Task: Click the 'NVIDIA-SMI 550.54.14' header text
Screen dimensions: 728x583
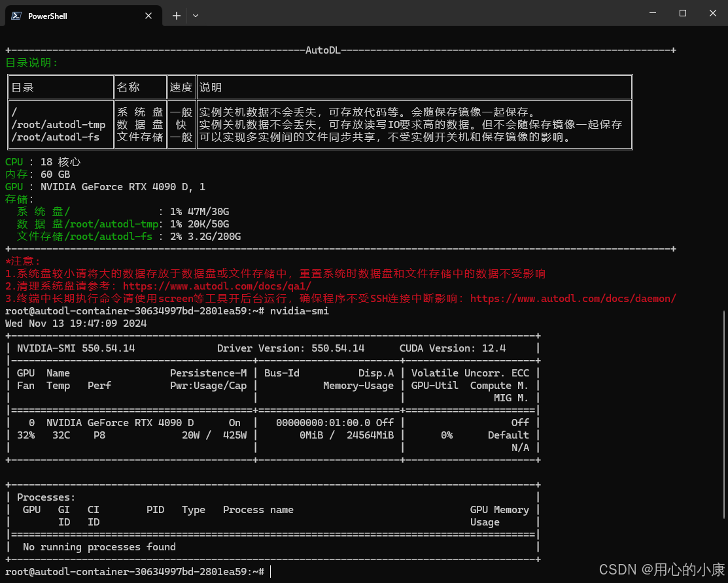Action: click(x=76, y=348)
